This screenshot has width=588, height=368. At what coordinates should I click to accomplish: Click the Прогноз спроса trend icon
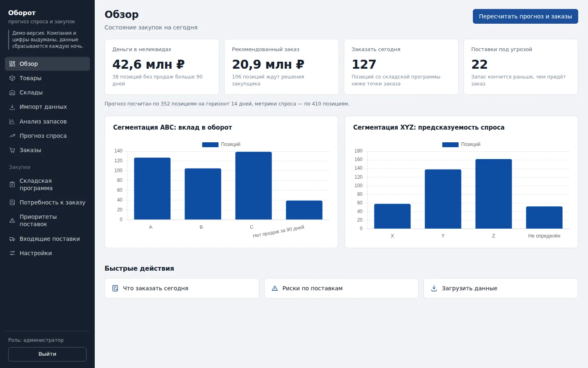pyautogui.click(x=12, y=136)
